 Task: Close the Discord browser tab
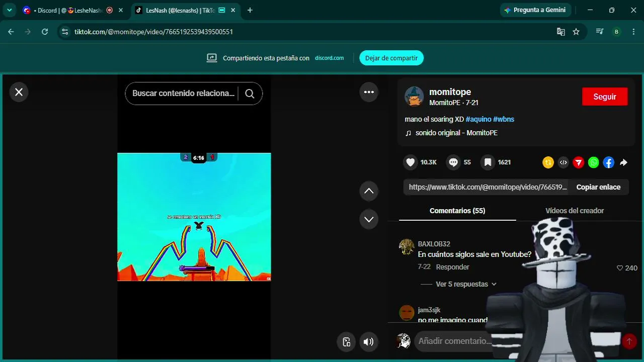[122, 10]
